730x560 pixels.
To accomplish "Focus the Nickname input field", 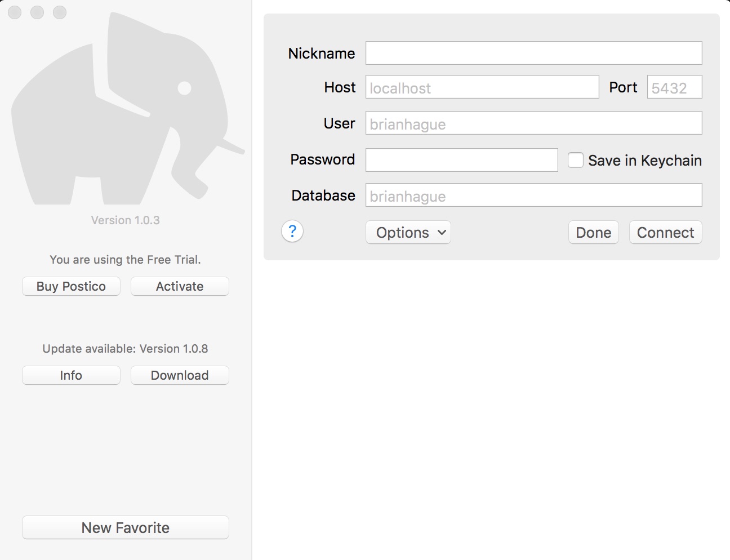I will (533, 53).
